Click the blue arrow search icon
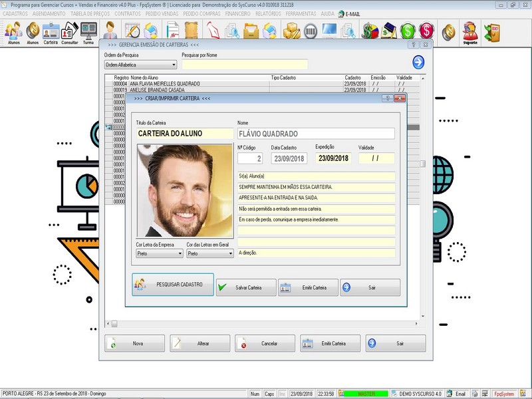The image size is (532, 399). [418, 63]
